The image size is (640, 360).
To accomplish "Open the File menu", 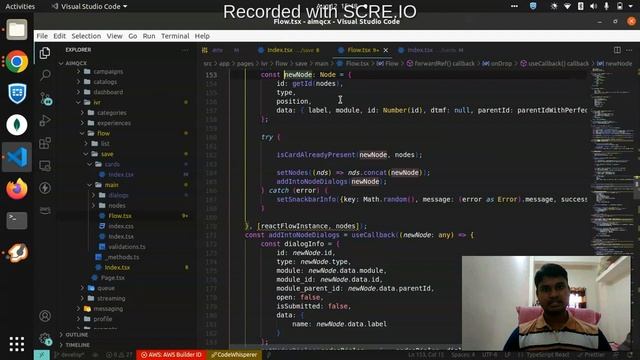I will point(42,36).
